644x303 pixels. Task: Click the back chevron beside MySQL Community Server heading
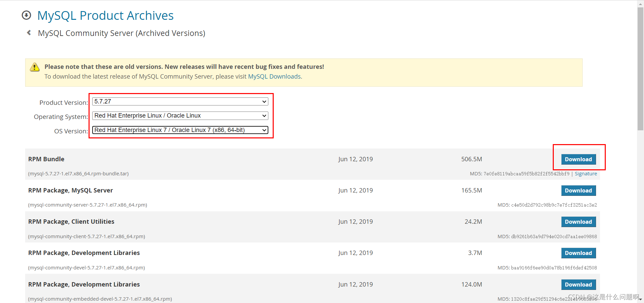click(29, 32)
